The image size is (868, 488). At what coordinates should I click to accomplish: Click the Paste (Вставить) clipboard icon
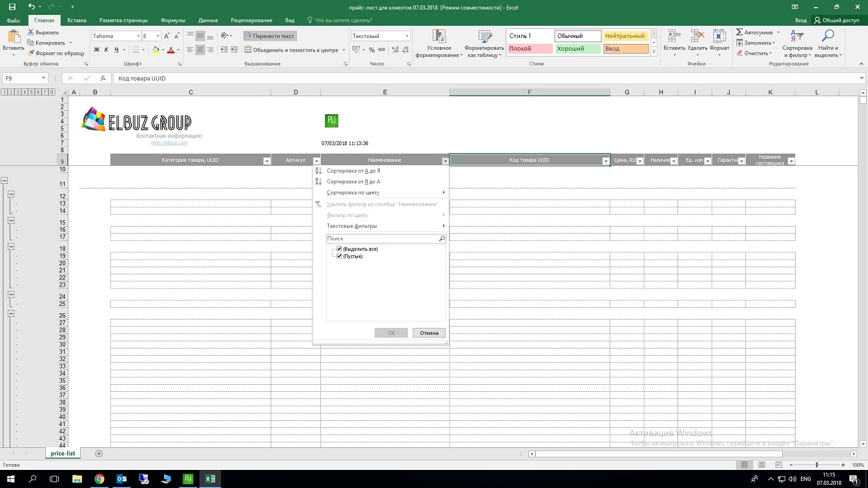pyautogui.click(x=13, y=37)
